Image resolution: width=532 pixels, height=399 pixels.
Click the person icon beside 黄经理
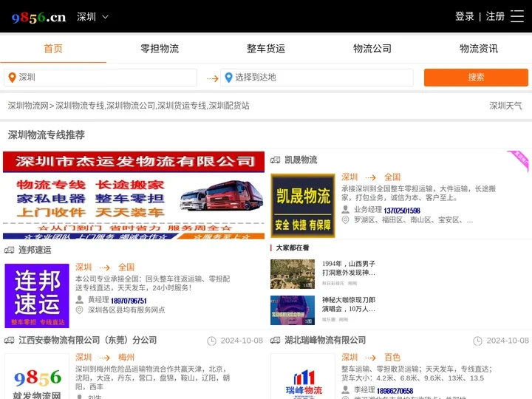[x=79, y=299]
